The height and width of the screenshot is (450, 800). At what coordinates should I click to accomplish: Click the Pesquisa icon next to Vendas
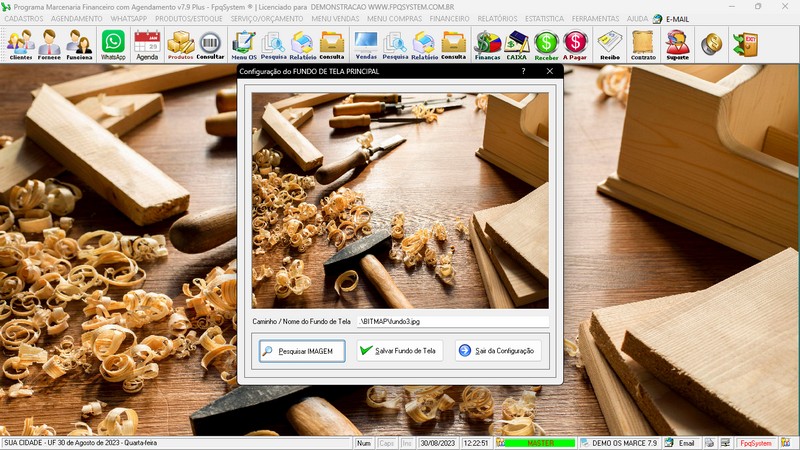coord(395,44)
